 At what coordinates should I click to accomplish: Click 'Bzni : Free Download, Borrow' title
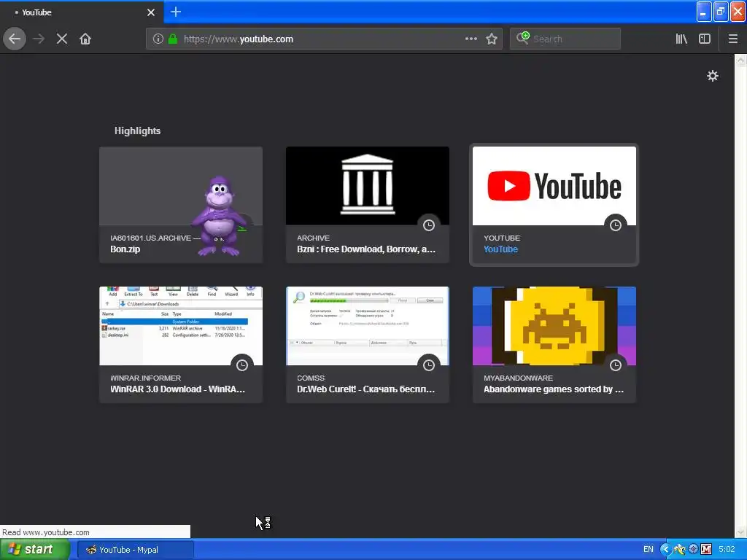pyautogui.click(x=366, y=249)
